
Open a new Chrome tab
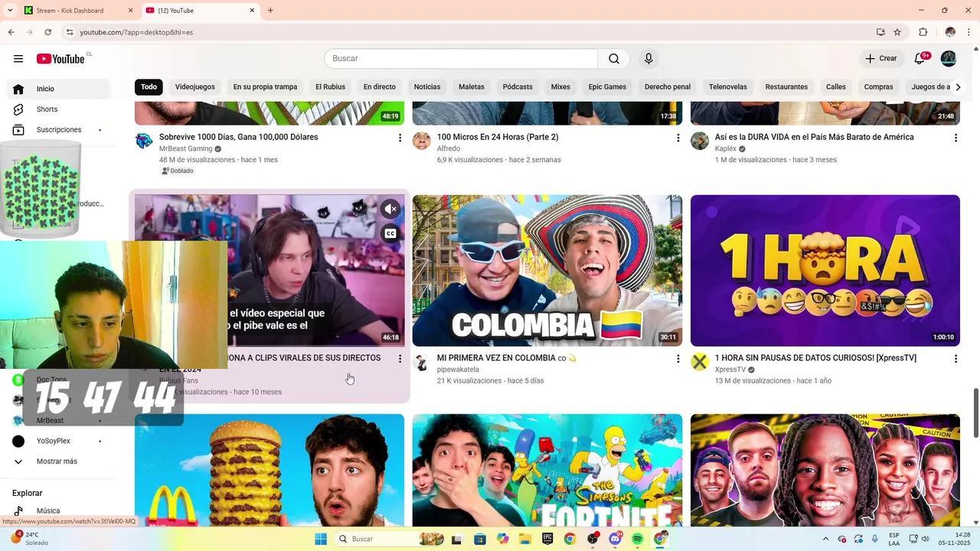coord(270,11)
